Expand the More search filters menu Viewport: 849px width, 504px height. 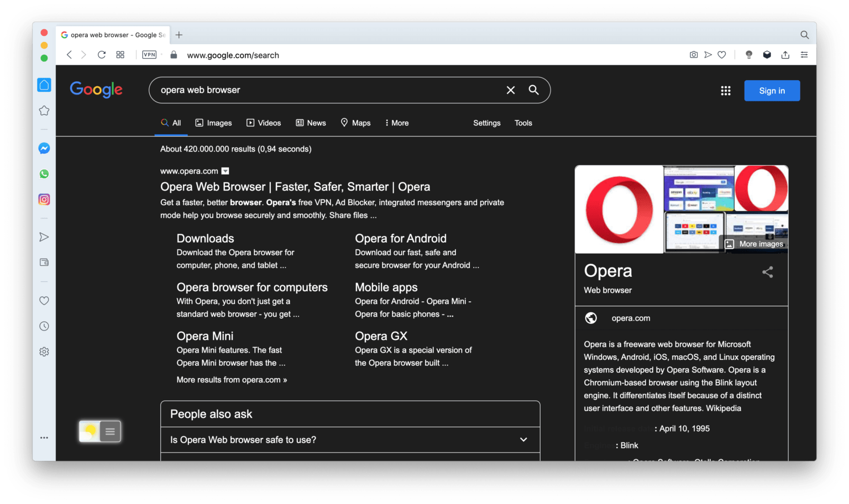pyautogui.click(x=397, y=123)
